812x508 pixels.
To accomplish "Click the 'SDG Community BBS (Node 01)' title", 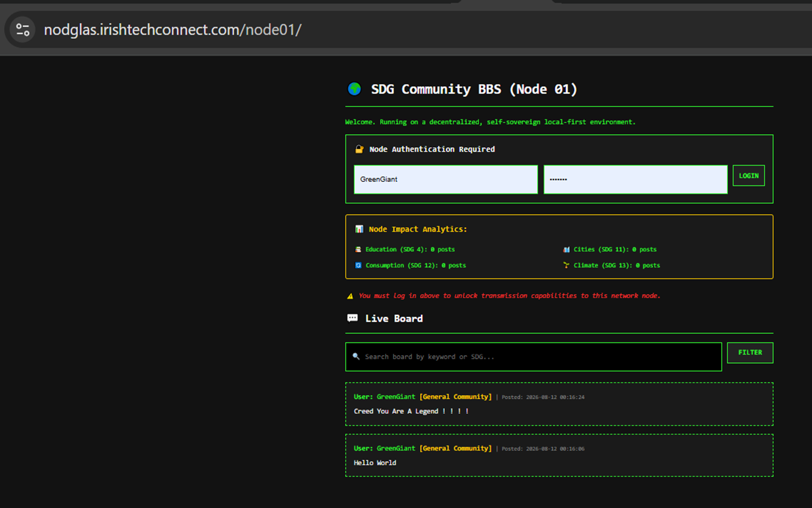I will (x=474, y=89).
